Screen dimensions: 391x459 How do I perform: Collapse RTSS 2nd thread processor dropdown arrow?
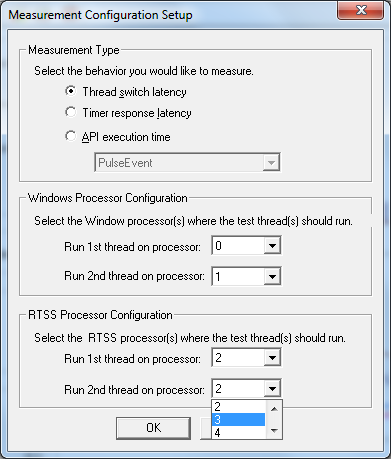272,388
